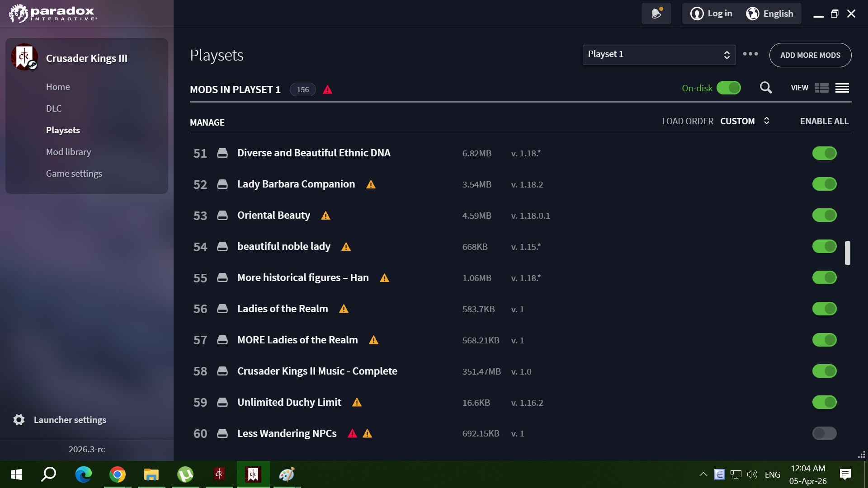Disable Crusader Kings II Music mod
This screenshot has height=488, width=868.
point(825,371)
